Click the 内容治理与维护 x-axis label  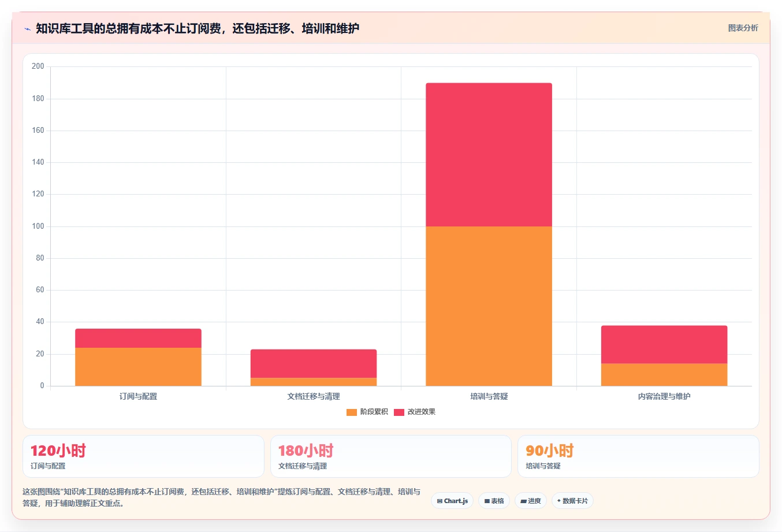pos(664,396)
